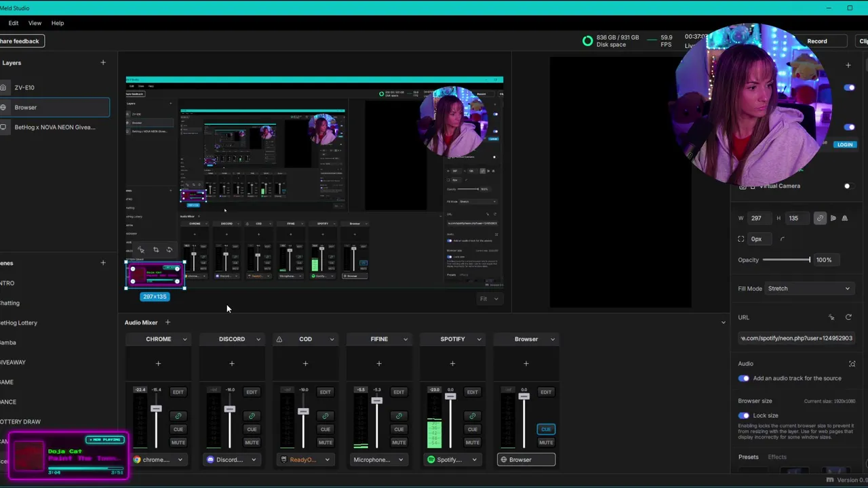Click the Share feedback button
Screen dimensions: 868x488
click(21, 41)
